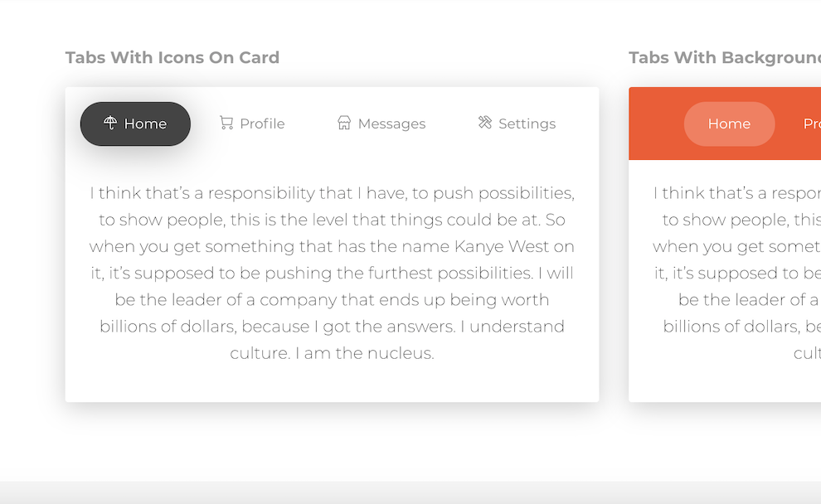Select the umbrella icon inside the Home tab

pos(110,122)
